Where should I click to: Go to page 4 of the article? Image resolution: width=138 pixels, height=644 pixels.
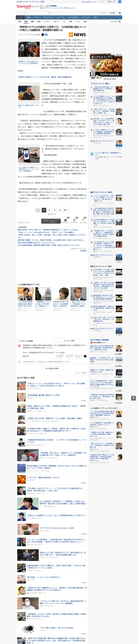tap(60, 210)
